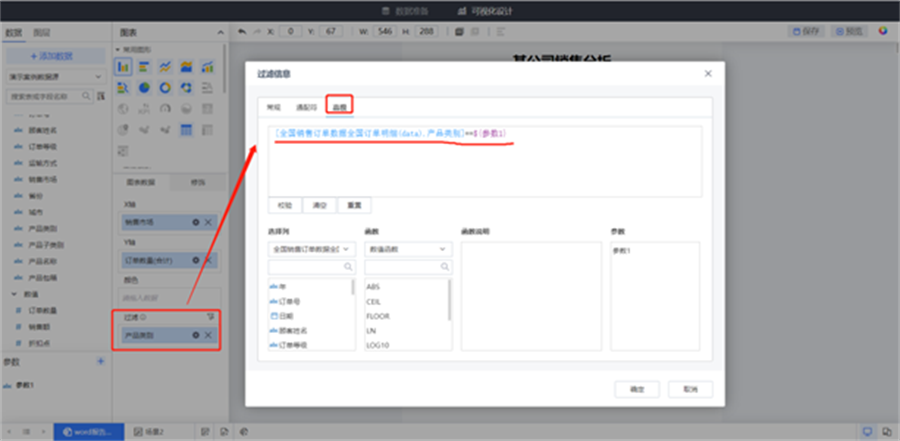The height and width of the screenshot is (441, 900).
Task: Click inside the filter expression editor
Action: [x=484, y=161]
